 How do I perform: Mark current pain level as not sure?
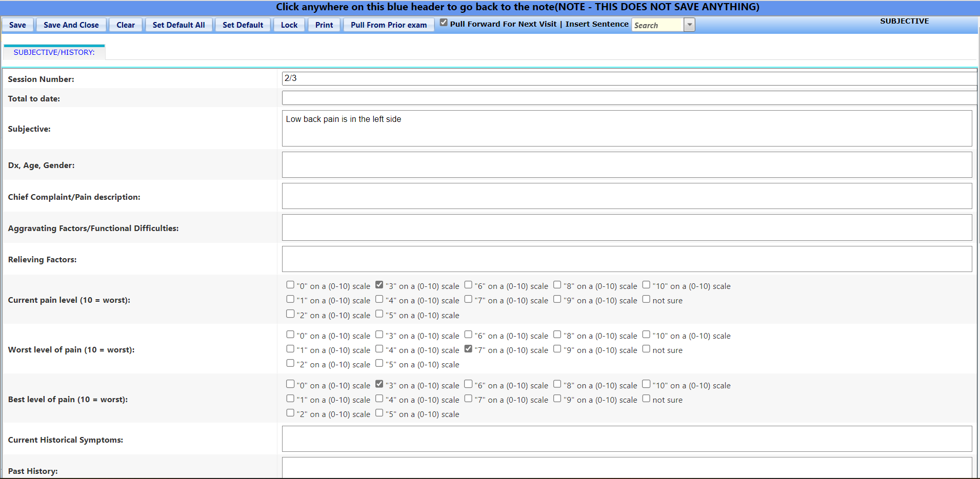[646, 299]
